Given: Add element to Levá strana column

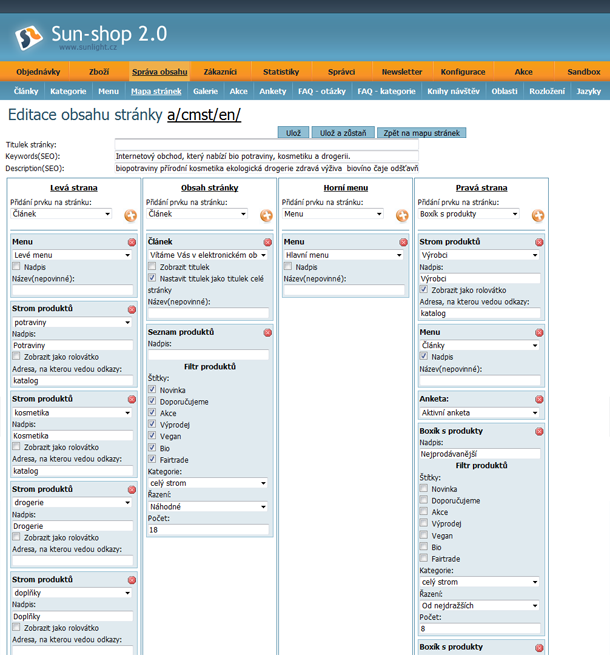Looking at the screenshot, I should coord(130,216).
